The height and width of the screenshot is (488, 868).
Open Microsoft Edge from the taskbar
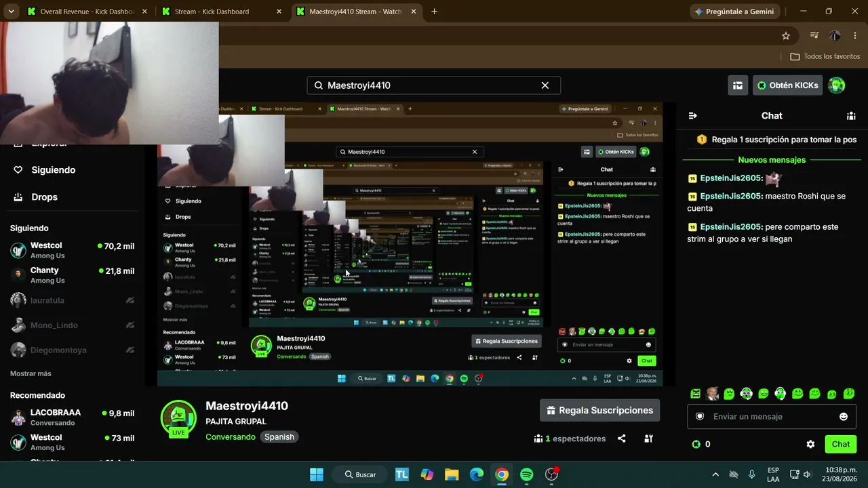pos(477,474)
